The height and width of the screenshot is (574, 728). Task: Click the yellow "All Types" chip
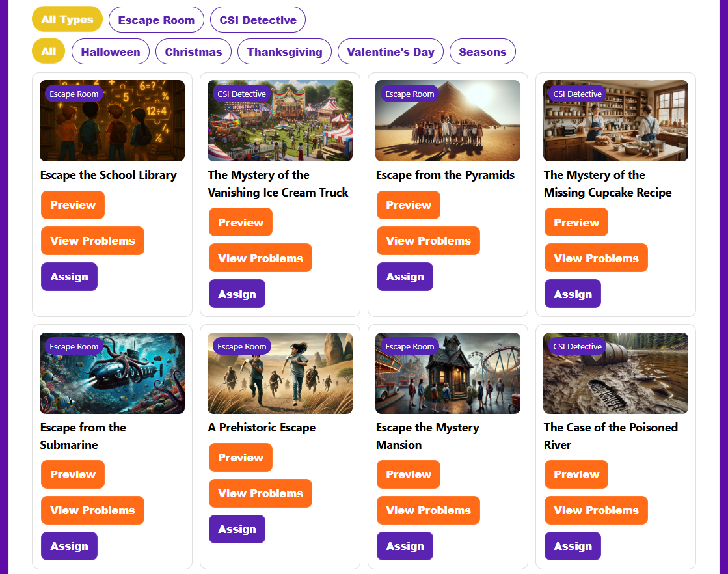click(67, 20)
